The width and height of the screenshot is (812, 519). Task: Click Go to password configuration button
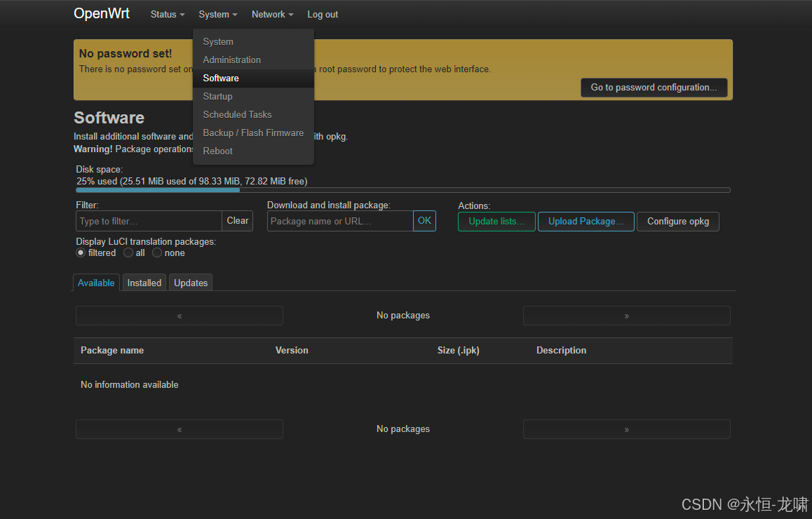pos(654,88)
